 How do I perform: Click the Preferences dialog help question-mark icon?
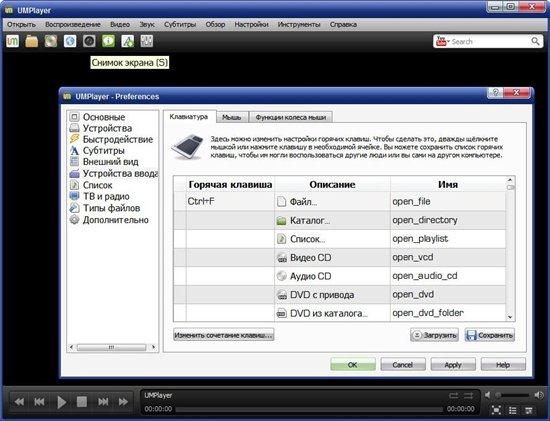coord(495,93)
